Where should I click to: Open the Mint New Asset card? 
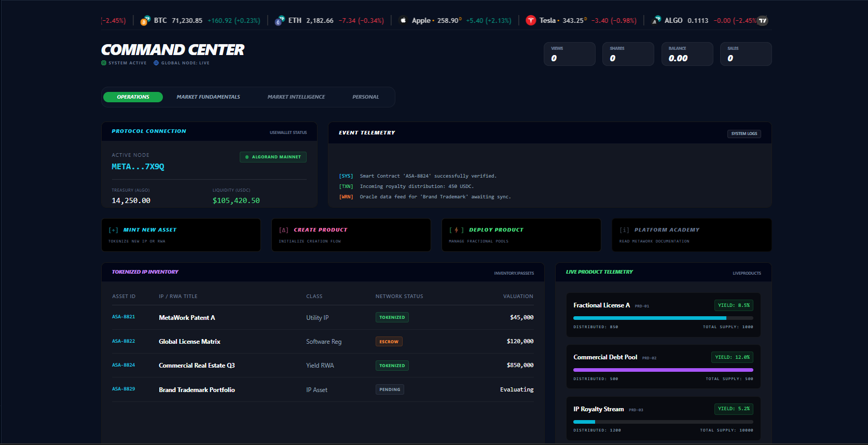point(181,235)
